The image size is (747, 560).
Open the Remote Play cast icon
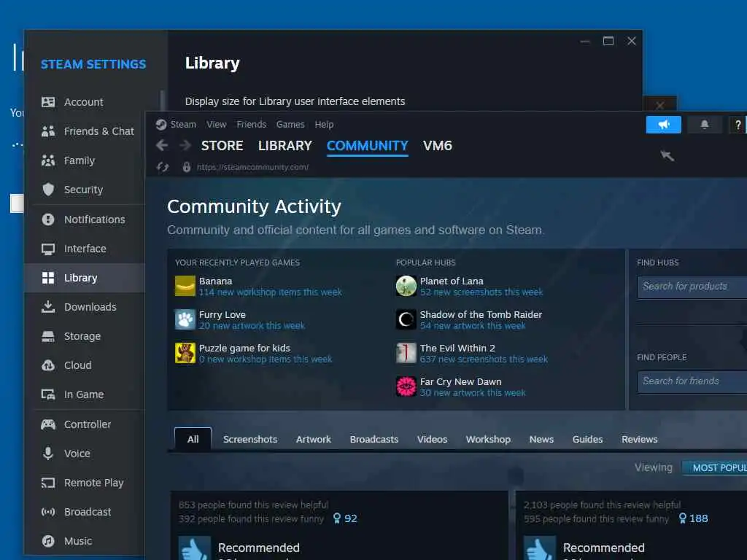pyautogui.click(x=48, y=483)
